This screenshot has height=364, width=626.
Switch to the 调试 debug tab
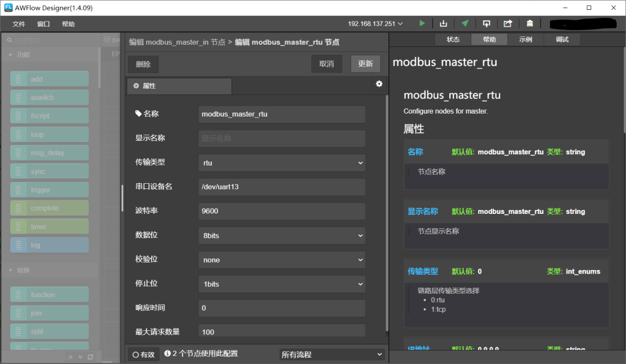tap(562, 39)
